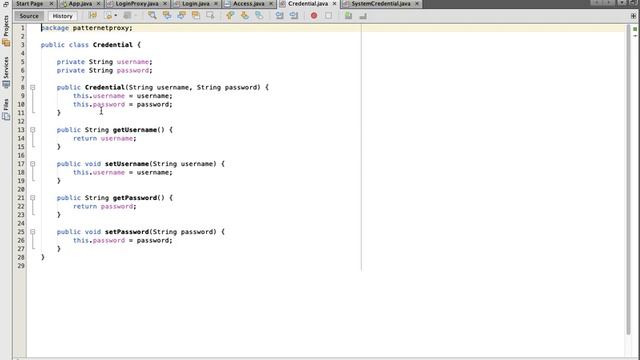Collapse the setUsername method fold
Viewport: 640px width, 360px height.
point(33,164)
